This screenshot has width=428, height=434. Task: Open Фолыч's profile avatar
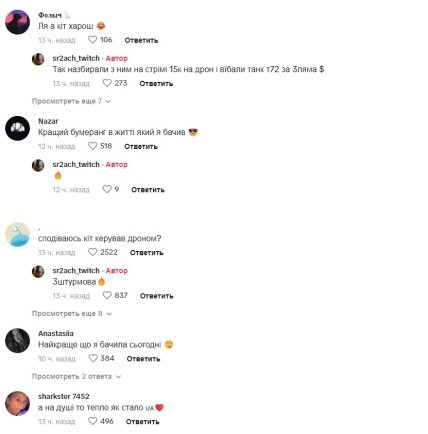point(17,22)
